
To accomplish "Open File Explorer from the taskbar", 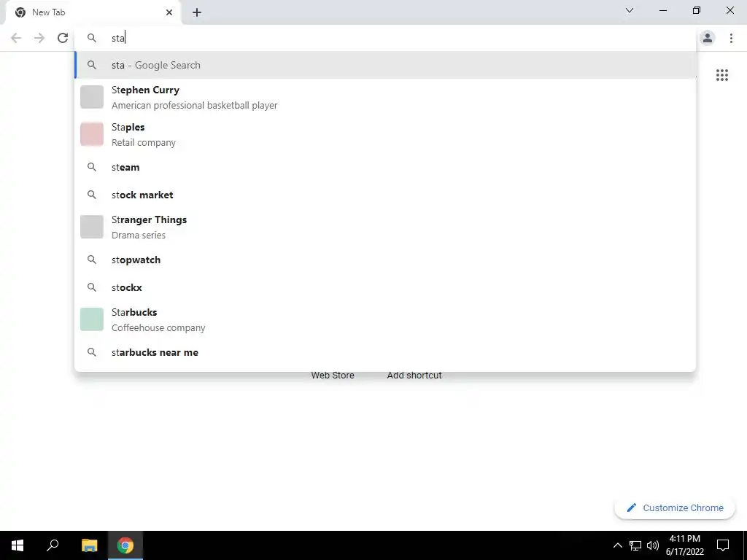I will 89,545.
